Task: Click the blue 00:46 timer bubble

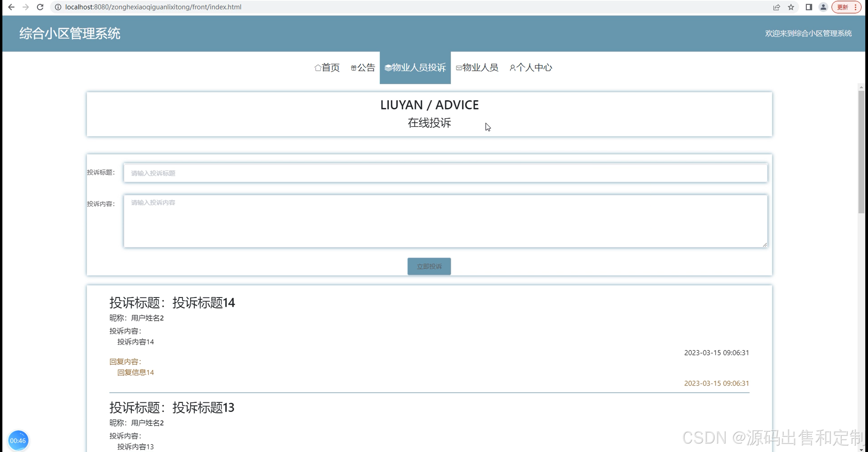Action: [x=18, y=440]
